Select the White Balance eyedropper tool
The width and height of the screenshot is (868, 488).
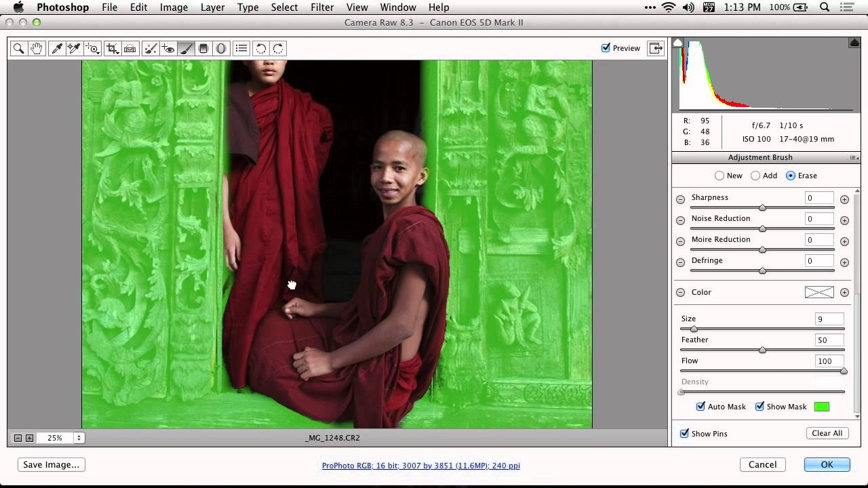[x=57, y=48]
